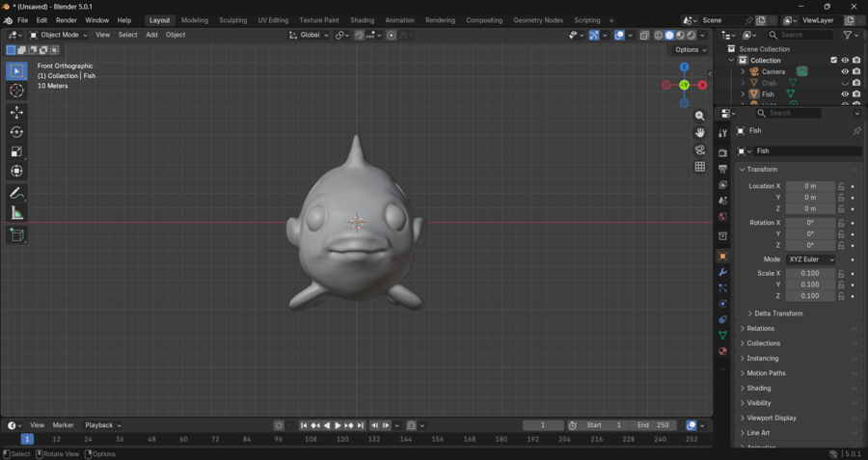Choose the Add Cube tool
868x460 pixels.
tap(16, 234)
